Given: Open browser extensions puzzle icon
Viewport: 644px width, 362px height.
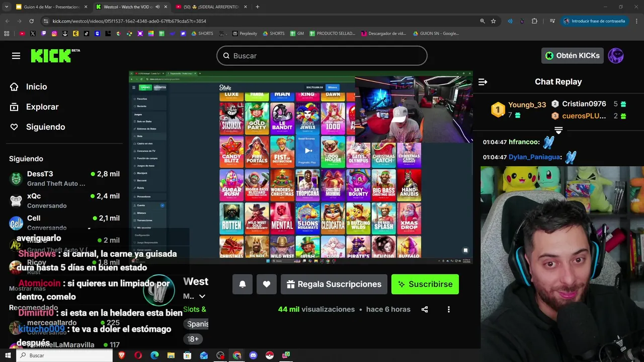Looking at the screenshot, I should click(534, 21).
